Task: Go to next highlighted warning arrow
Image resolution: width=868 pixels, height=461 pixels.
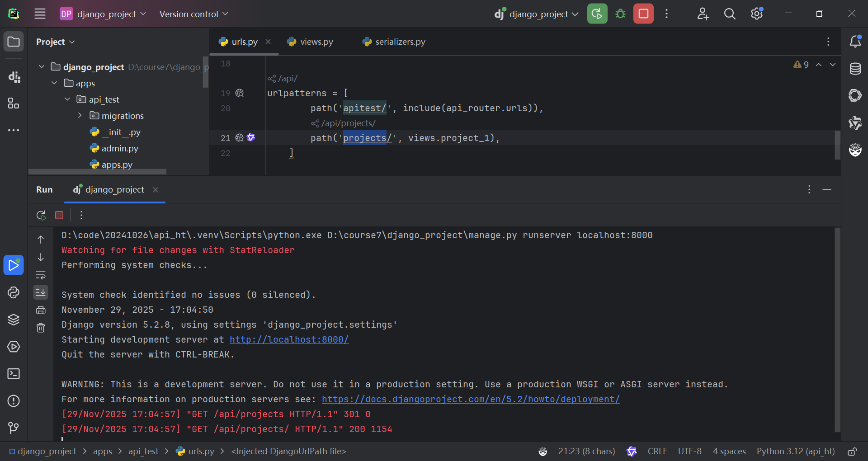Action: 833,65
